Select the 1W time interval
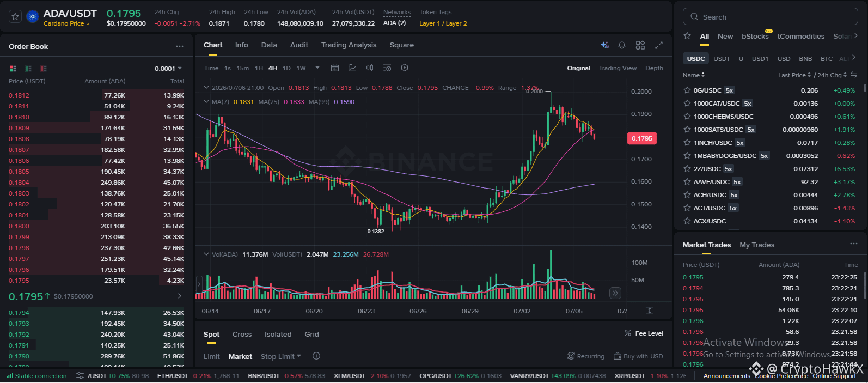 (301, 68)
